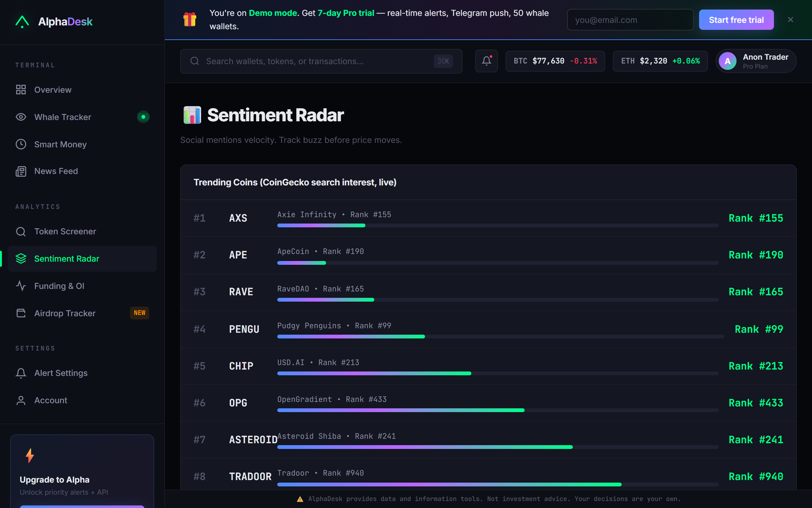Click the TRADOOR interest progress bar

(498, 485)
